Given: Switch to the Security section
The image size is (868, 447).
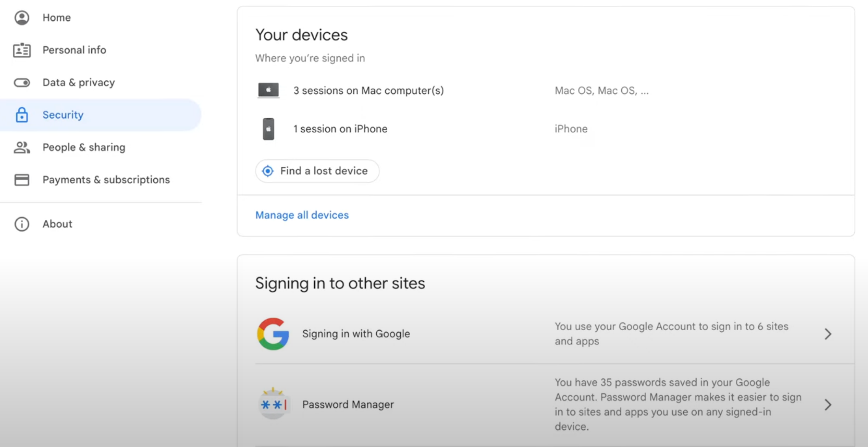Looking at the screenshot, I should pos(63,114).
